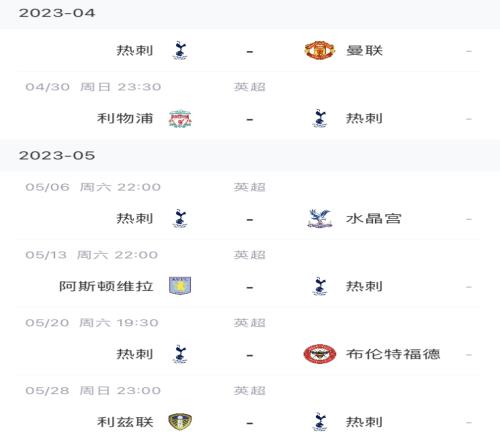Viewport: 500px width, 440px height.
Task: Select the 水晶宫 team name
Action: (x=373, y=219)
